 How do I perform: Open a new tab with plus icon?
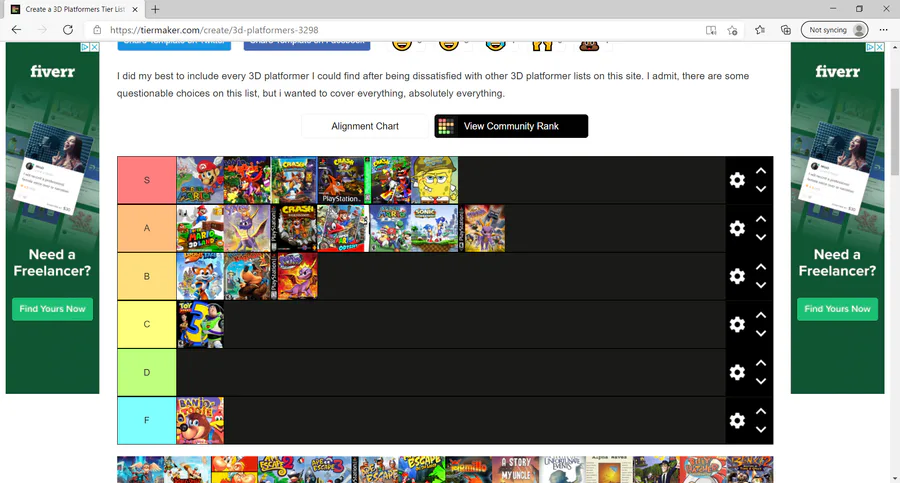155,9
